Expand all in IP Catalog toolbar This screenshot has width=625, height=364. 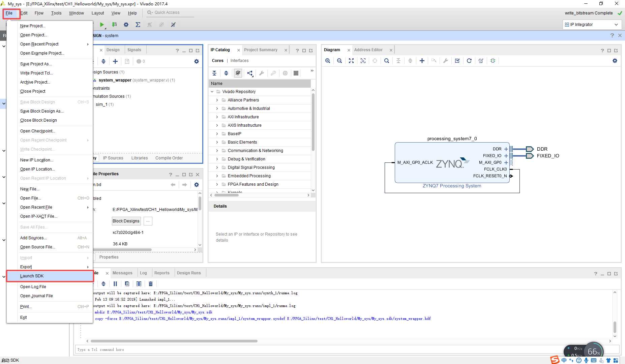pos(226,73)
